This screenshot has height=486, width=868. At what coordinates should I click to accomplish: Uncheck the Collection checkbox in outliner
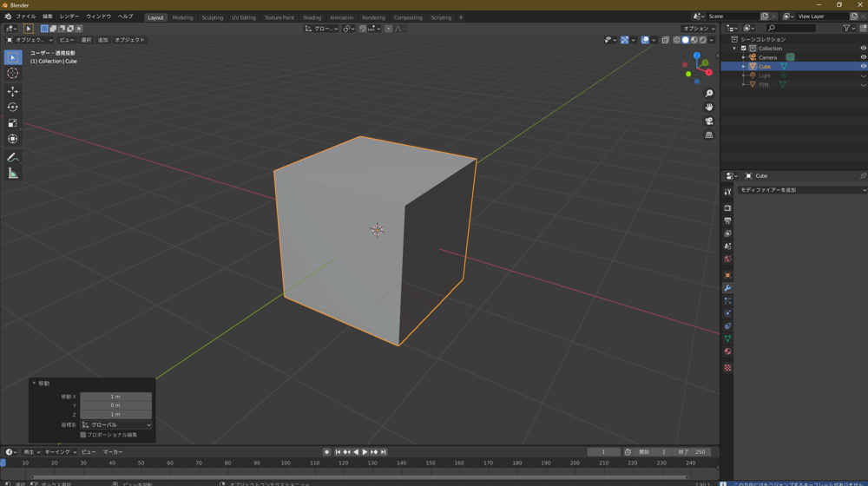pos(744,48)
